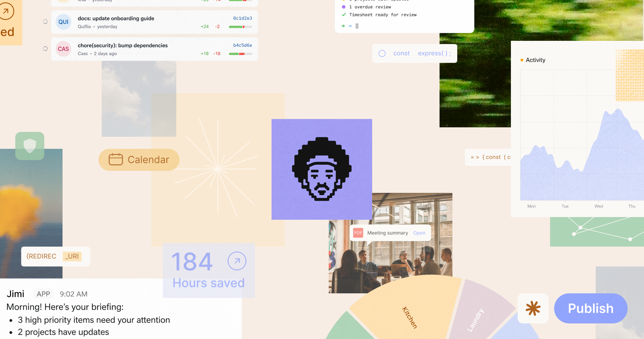The image size is (644, 339).
Task: Click the diff bar on the bump dependencies commit
Action: click(x=240, y=54)
